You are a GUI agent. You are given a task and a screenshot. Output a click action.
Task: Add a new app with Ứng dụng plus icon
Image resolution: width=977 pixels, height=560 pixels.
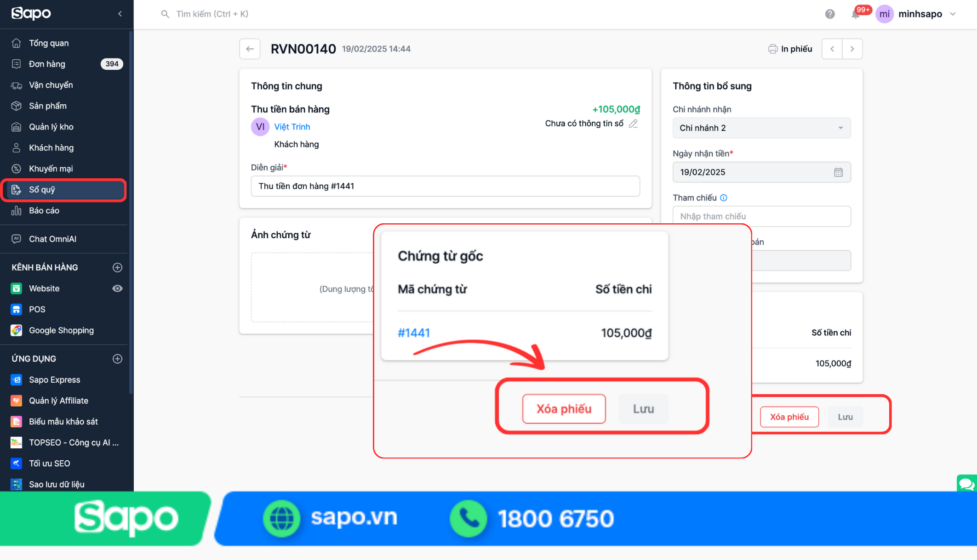[117, 359]
